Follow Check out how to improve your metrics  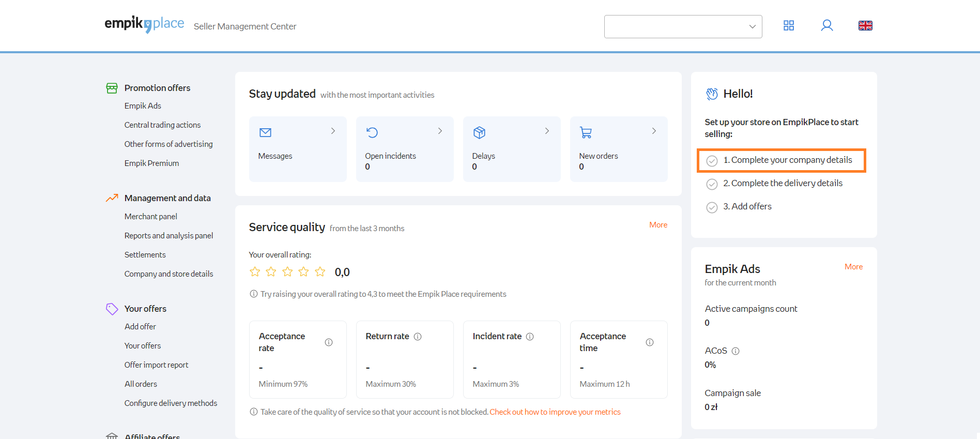point(555,412)
